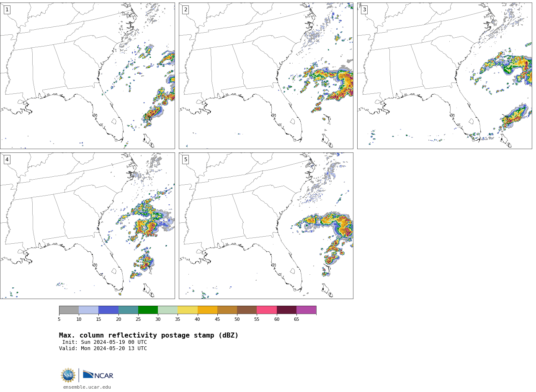This screenshot has height=392, width=536.
Task: Click the tan-brown 45-50 dBZ swatch
Action: point(227,310)
